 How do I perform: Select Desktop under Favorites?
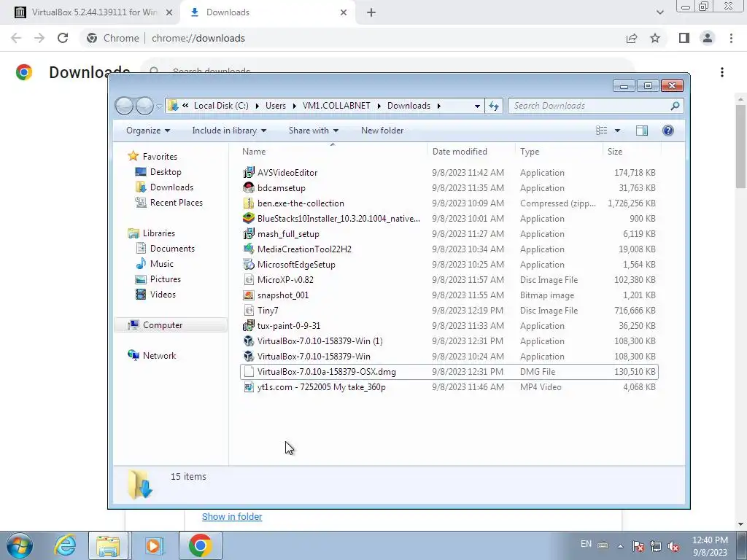166,172
